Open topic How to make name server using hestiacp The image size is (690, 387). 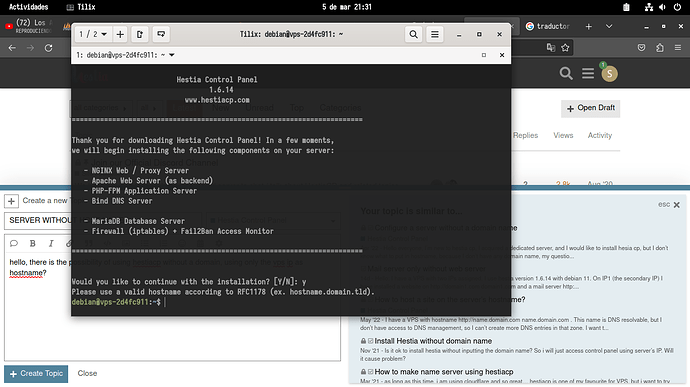coord(444,372)
